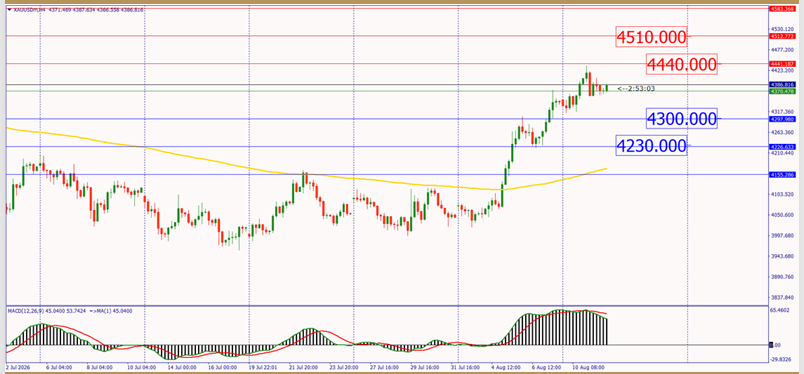Click the red 4583.368 price tag on axis
This screenshot has width=804, height=374.
[782, 9]
